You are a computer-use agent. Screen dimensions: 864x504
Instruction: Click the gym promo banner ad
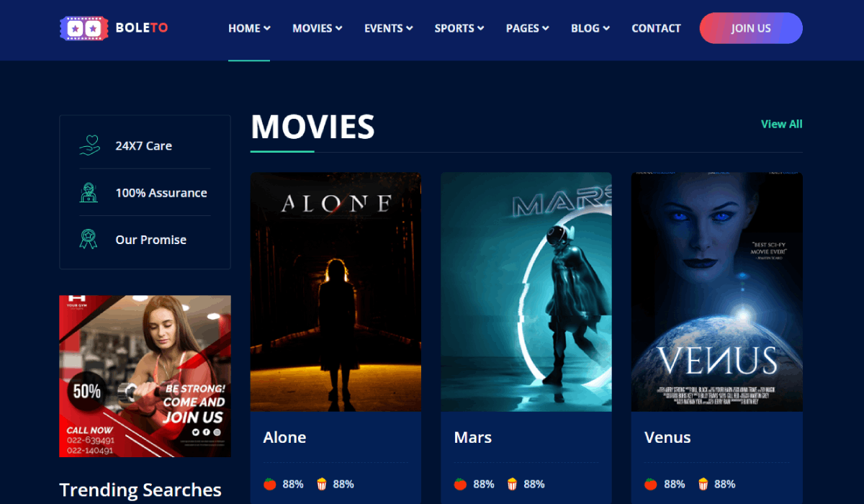click(x=145, y=376)
